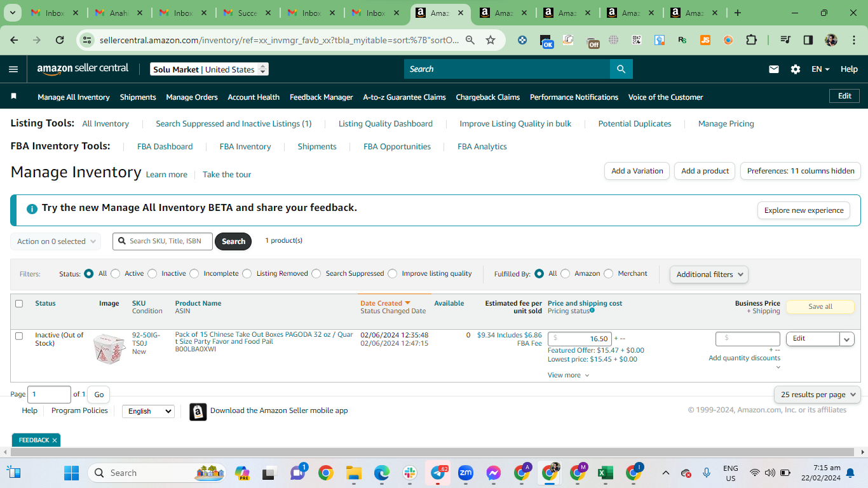Click the Pricing status info icon

pos(592,310)
